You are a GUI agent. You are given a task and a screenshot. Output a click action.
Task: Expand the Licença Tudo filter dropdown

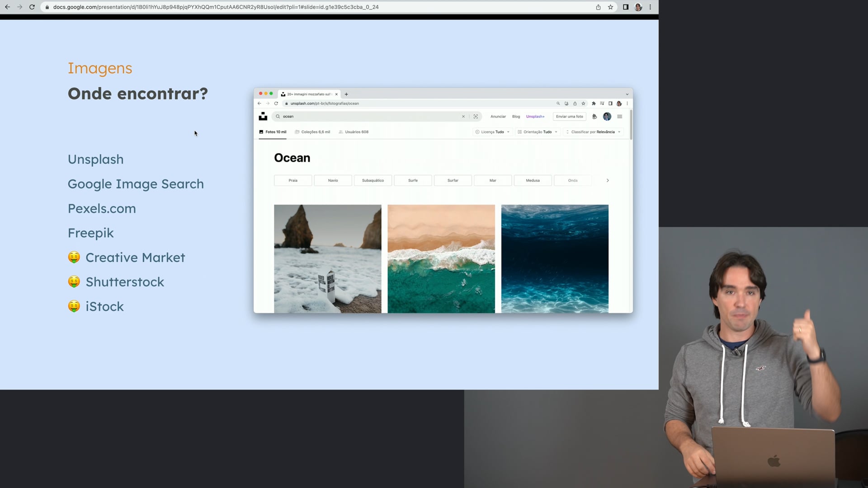[492, 132]
